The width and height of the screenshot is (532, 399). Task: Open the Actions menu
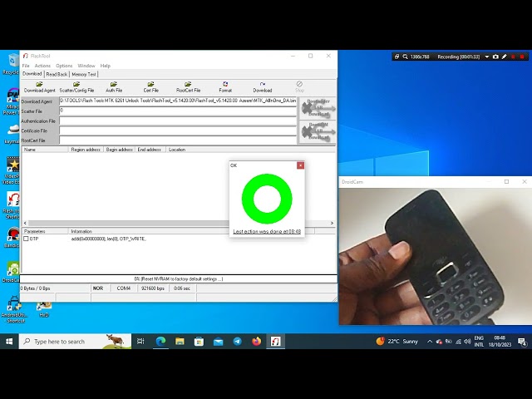[42, 66]
